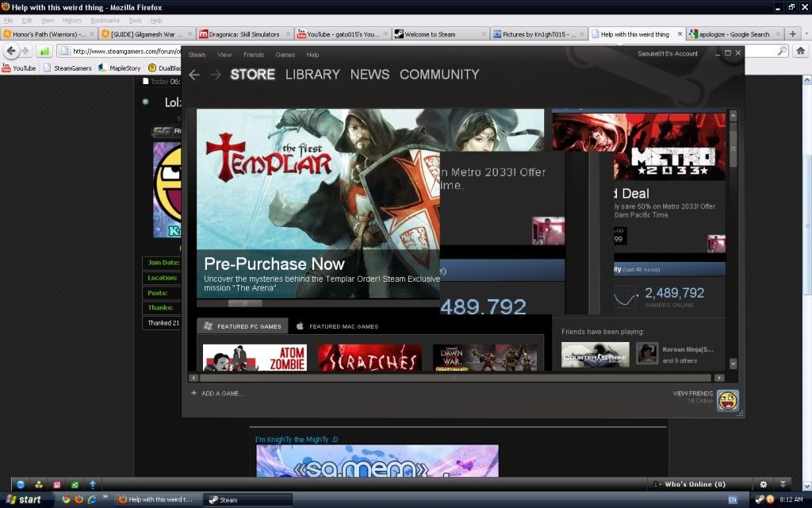Image resolution: width=812 pixels, height=508 pixels.
Task: Click the blue globe icon in forum bottom bar
Action: pyautogui.click(x=21, y=485)
